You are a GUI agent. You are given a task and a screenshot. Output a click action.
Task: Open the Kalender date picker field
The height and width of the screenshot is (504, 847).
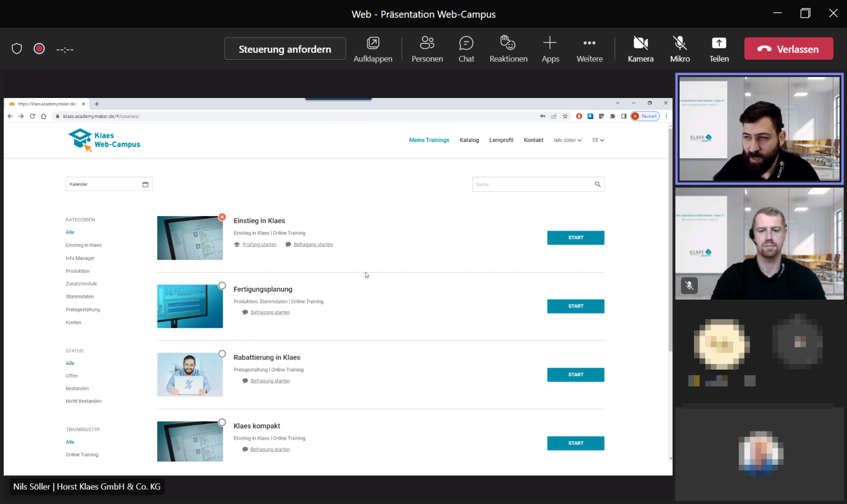tap(109, 184)
